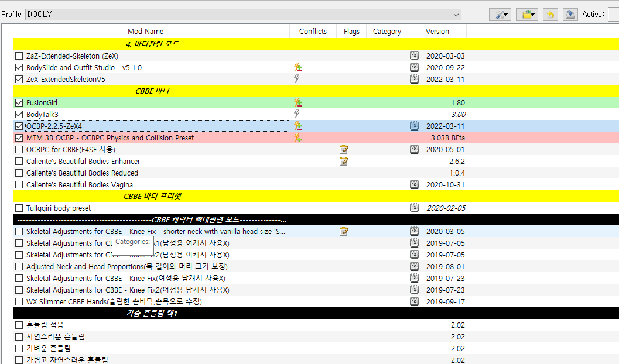Uncheck the BodyTalk3 mod
The height and width of the screenshot is (364, 619).
19,114
